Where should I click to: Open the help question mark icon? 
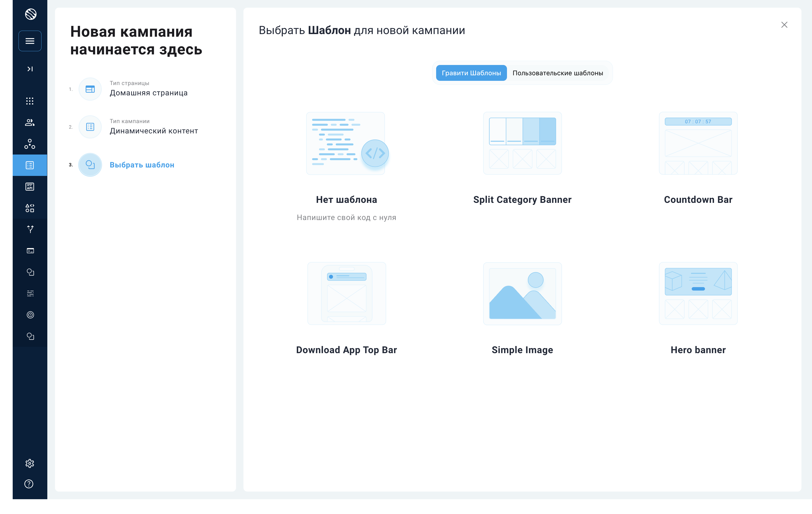(29, 484)
